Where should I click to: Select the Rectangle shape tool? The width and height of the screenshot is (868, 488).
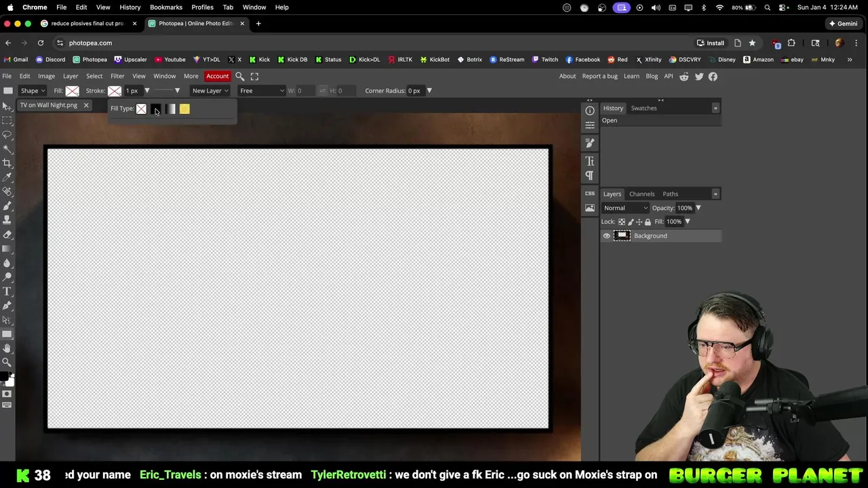tap(7, 334)
